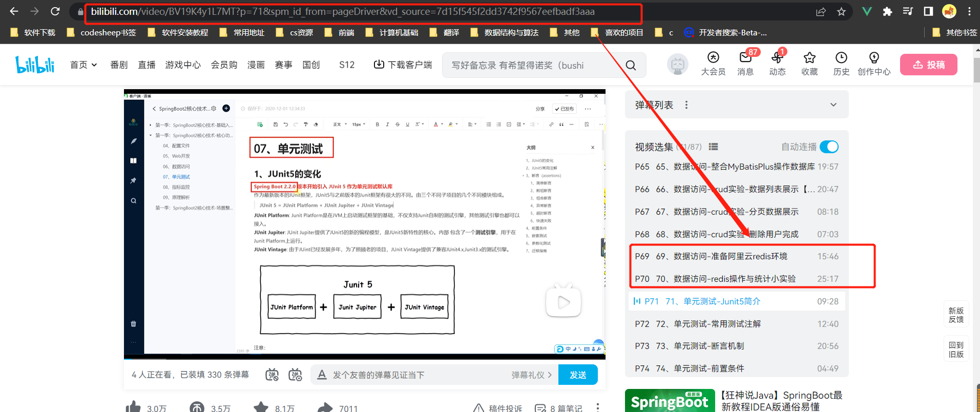Select episode P65 整合MyBatisPlus操作数据库
The image size is (980, 412).
(737, 167)
